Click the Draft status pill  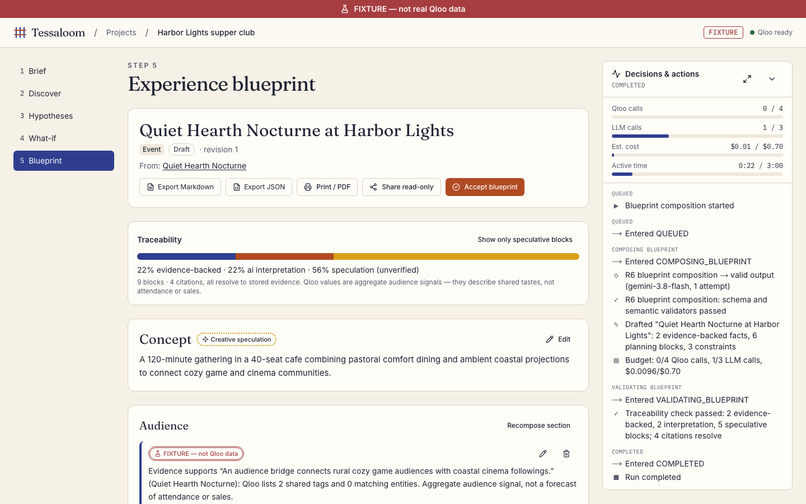click(181, 150)
